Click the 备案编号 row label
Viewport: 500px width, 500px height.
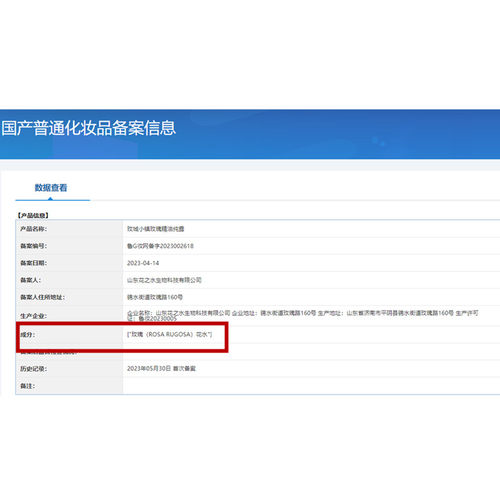[x=33, y=246]
